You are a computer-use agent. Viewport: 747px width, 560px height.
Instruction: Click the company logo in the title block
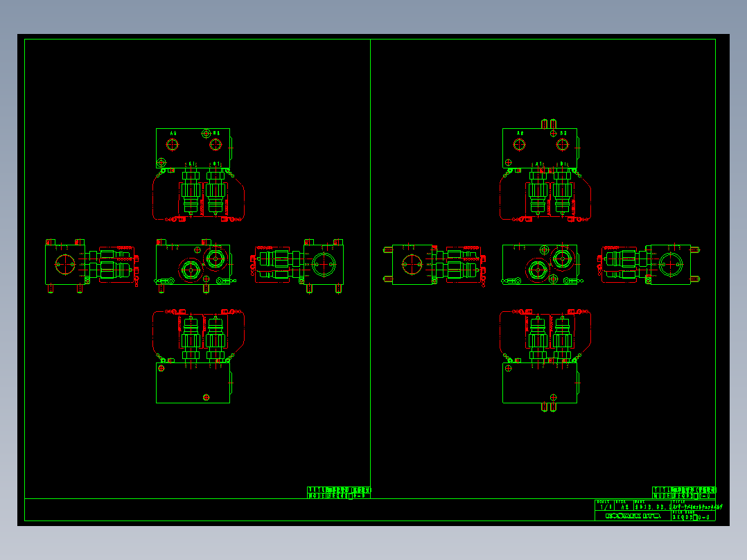(633, 516)
